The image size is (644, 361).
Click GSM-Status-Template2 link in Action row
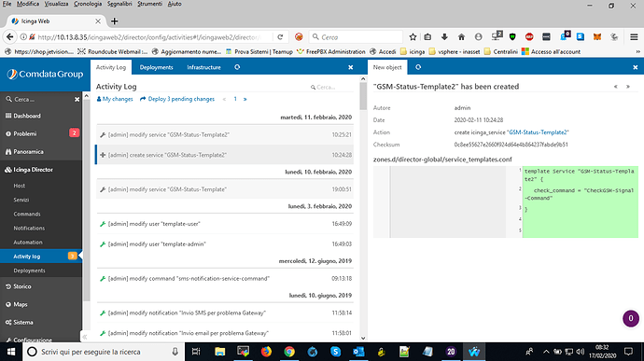pyautogui.click(x=538, y=132)
